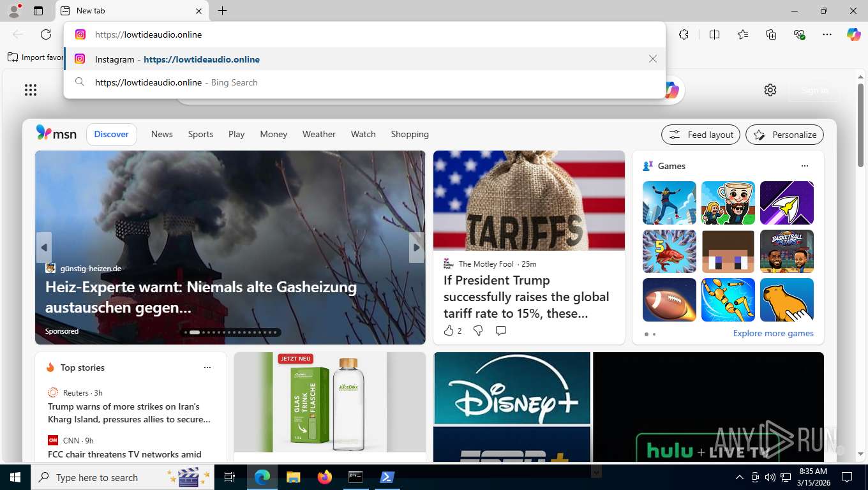This screenshot has width=868, height=490.
Task: Open the Favorites star icon
Action: coord(743,34)
